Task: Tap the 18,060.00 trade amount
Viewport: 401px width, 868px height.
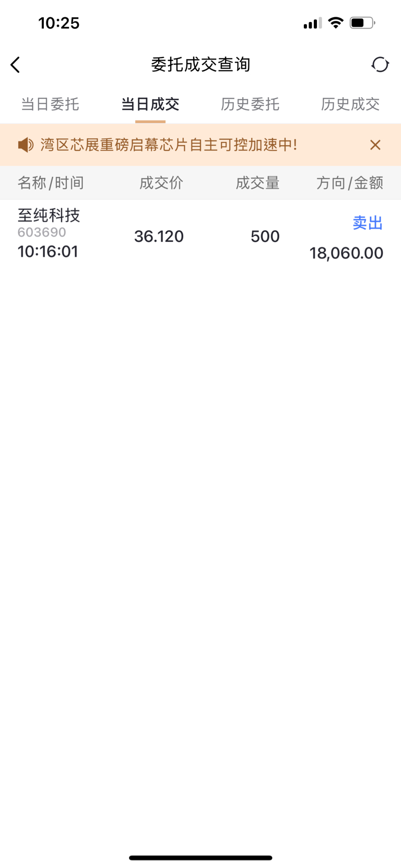Action: coord(346,253)
